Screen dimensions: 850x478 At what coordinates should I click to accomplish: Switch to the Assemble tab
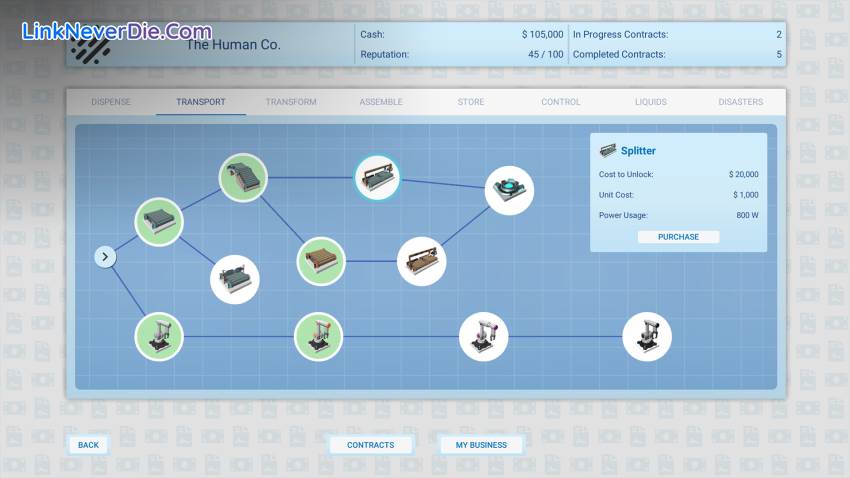(x=381, y=102)
